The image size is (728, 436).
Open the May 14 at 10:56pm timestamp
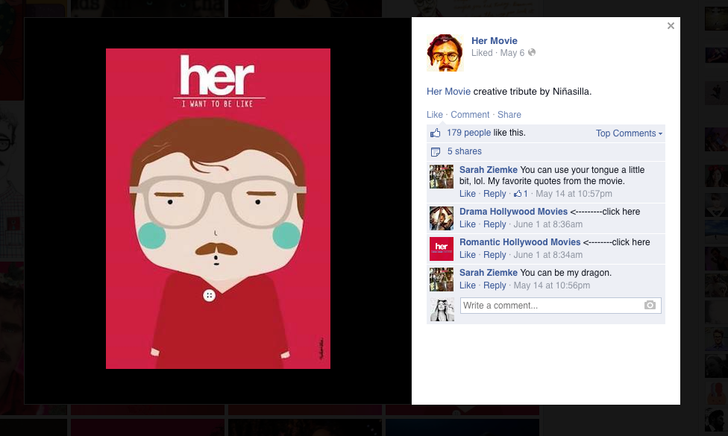click(x=552, y=286)
